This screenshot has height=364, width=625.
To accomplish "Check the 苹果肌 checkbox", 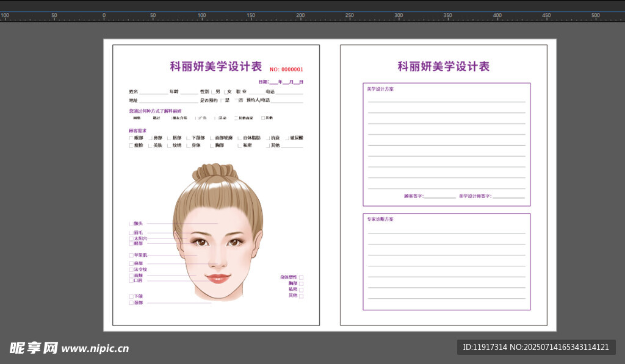I will click(131, 255).
